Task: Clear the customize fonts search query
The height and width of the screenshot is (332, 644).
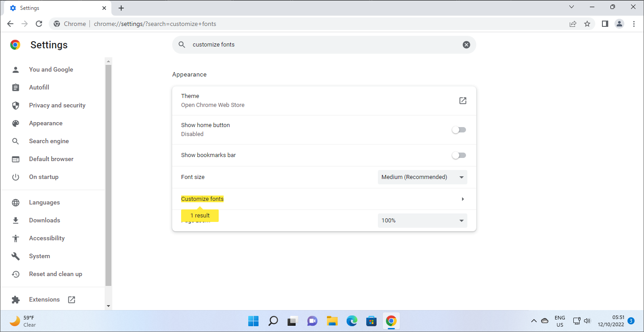Action: click(x=466, y=44)
